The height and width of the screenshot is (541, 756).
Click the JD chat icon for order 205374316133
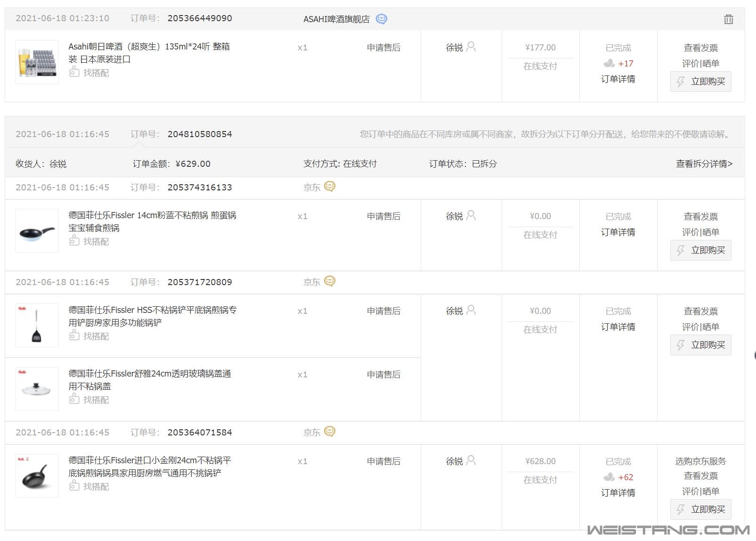[x=330, y=187]
